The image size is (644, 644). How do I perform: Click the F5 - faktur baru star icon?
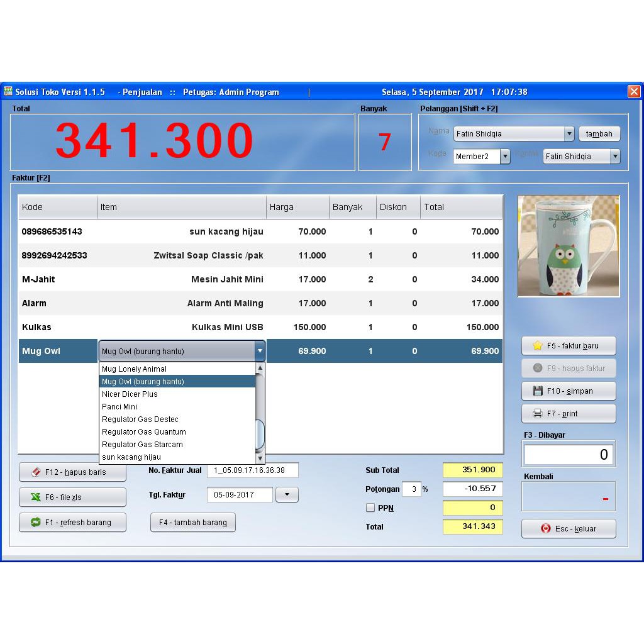[x=537, y=345]
